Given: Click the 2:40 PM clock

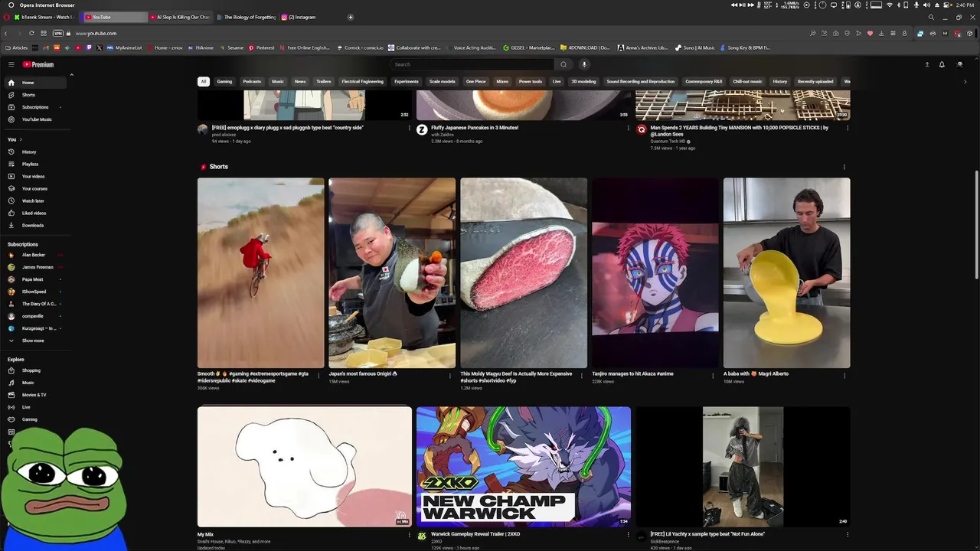Looking at the screenshot, I should point(965,5).
